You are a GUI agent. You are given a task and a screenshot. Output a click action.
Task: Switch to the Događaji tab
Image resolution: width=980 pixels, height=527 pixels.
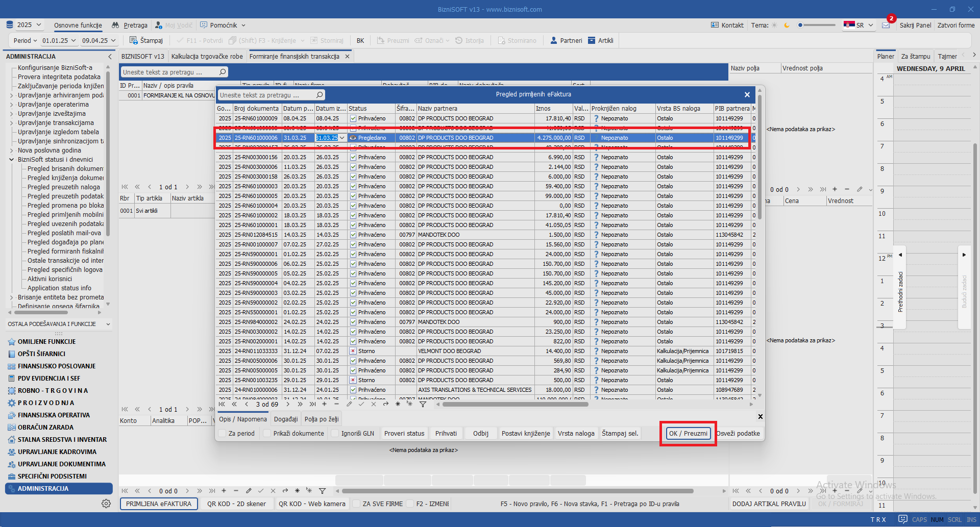point(286,419)
